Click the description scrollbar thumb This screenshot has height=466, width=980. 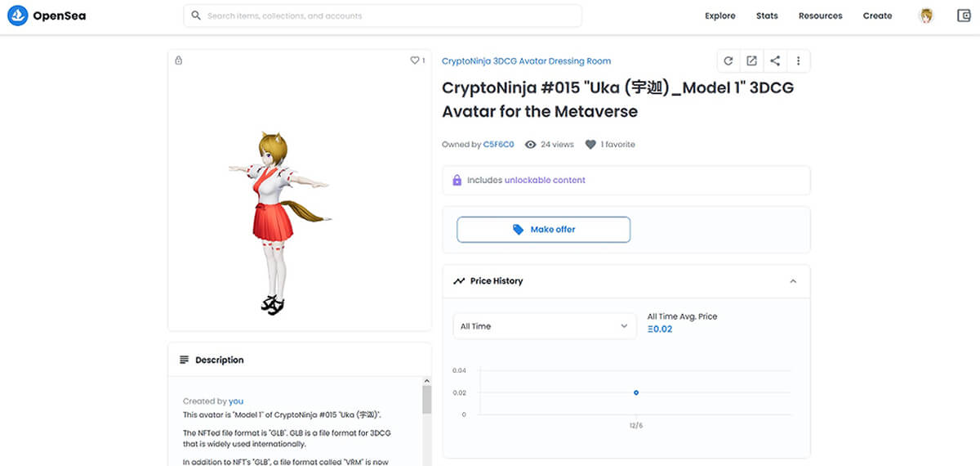click(x=426, y=400)
